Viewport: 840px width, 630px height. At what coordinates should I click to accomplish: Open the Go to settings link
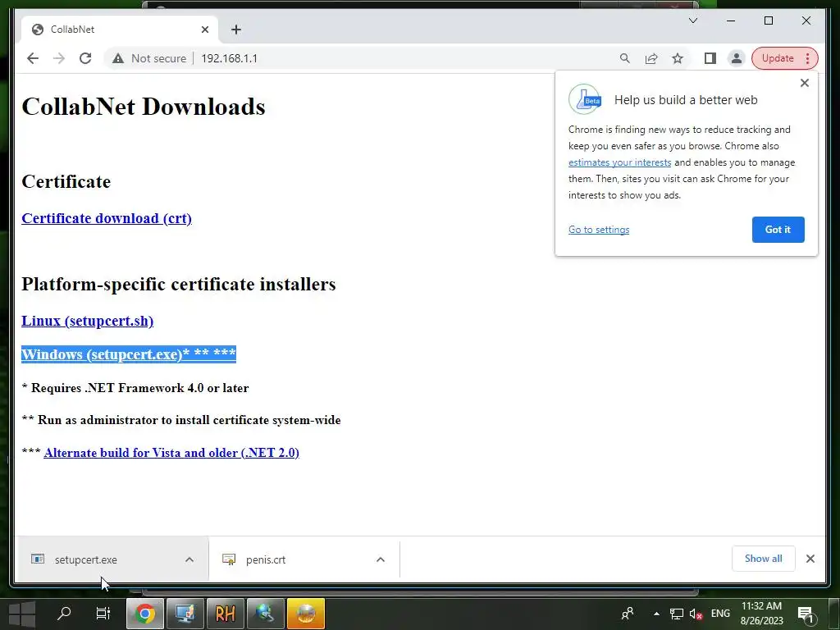click(599, 230)
